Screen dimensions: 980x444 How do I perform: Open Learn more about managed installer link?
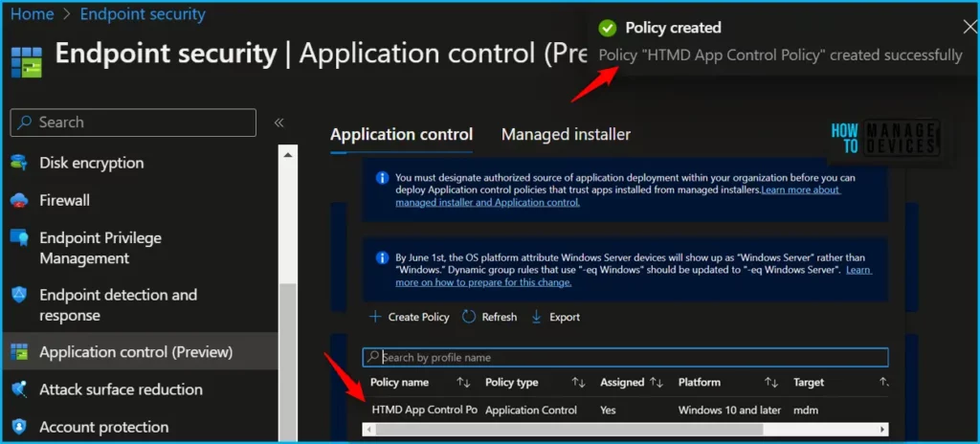click(x=618, y=196)
